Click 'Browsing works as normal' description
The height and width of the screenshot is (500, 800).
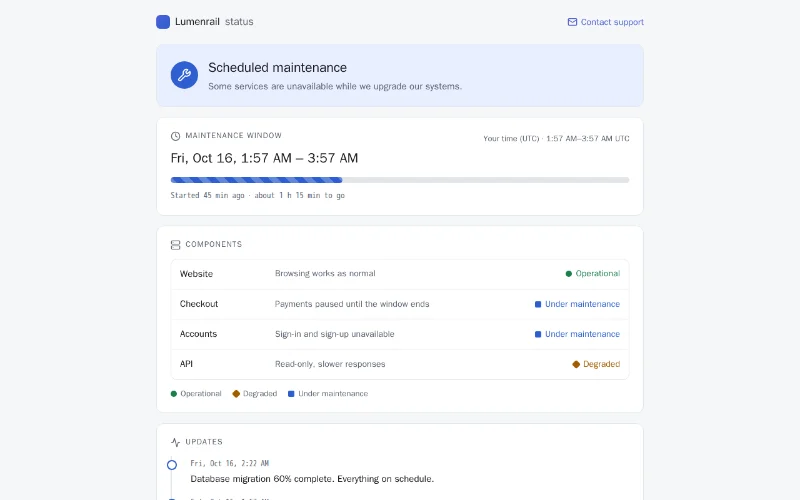coord(326,273)
